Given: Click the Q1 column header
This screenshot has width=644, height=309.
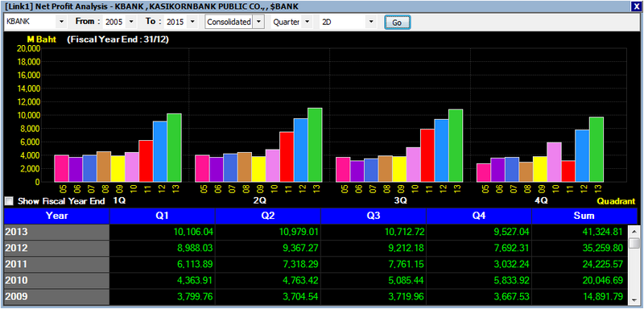Looking at the screenshot, I should 163,216.
